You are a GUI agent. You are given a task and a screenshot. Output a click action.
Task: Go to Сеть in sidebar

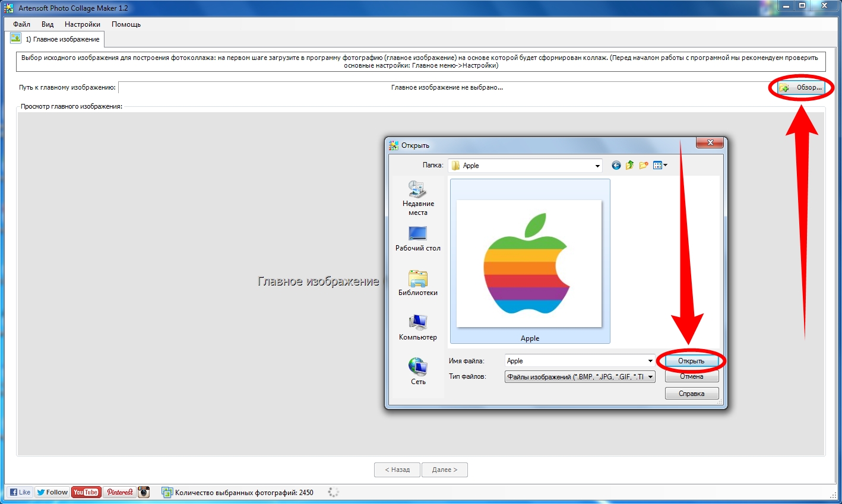tap(418, 372)
